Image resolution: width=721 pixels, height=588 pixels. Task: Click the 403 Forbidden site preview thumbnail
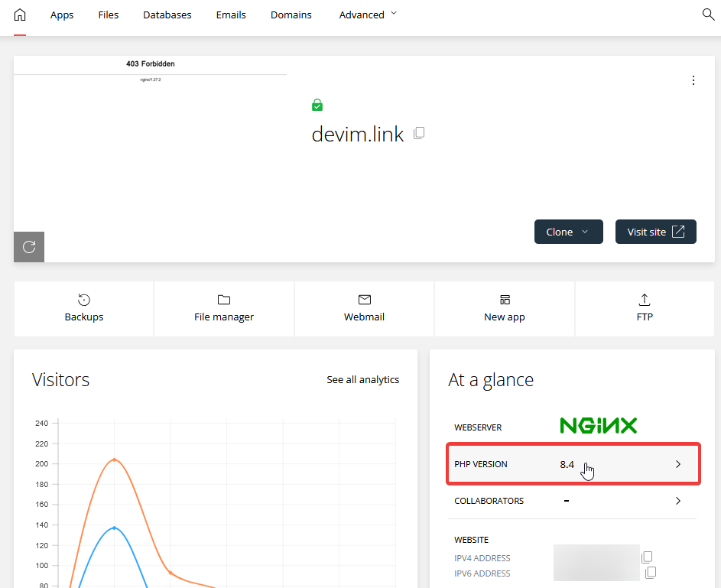click(x=151, y=158)
